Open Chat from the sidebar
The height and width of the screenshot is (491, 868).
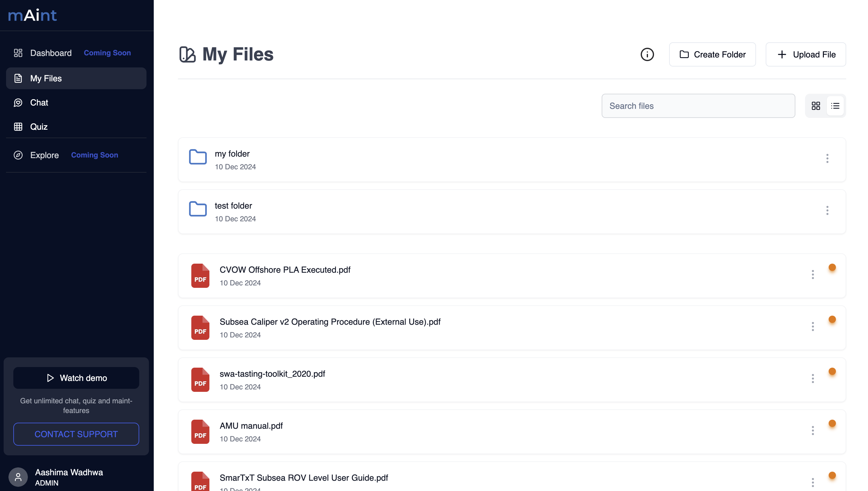[39, 102]
